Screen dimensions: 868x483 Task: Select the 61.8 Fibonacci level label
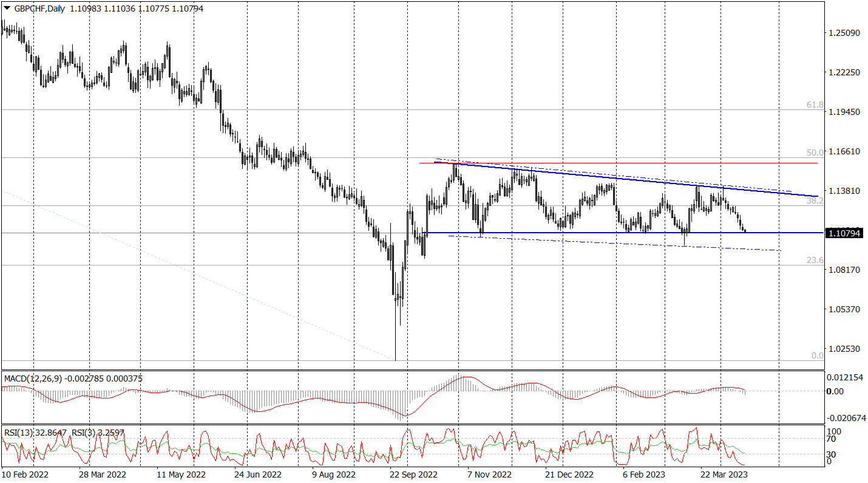[x=815, y=104]
